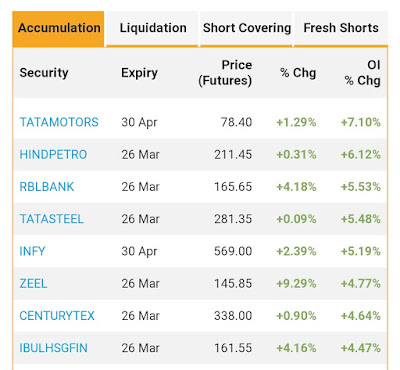View the IBULHSGFIN futures details
The width and height of the screenshot is (400, 370).
click(x=53, y=348)
